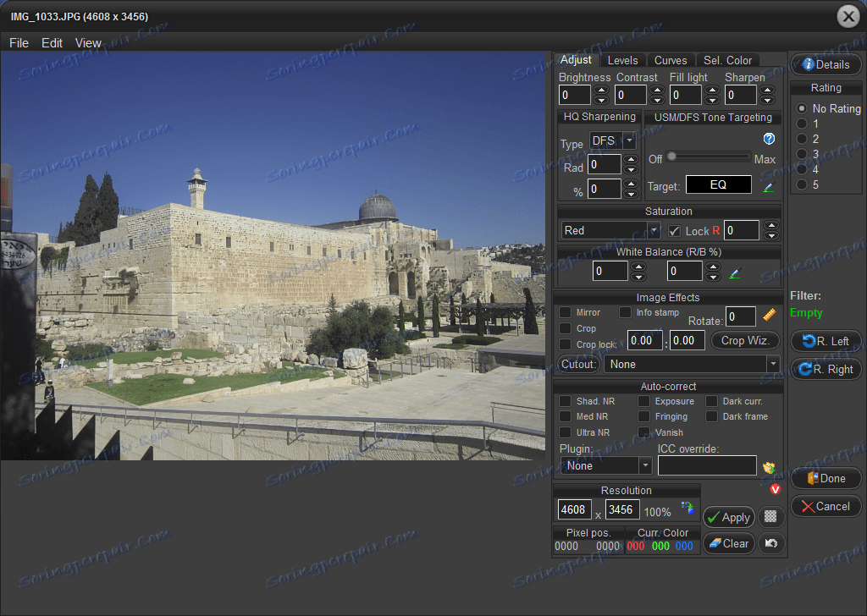Increase White Balance red value

[x=638, y=267]
